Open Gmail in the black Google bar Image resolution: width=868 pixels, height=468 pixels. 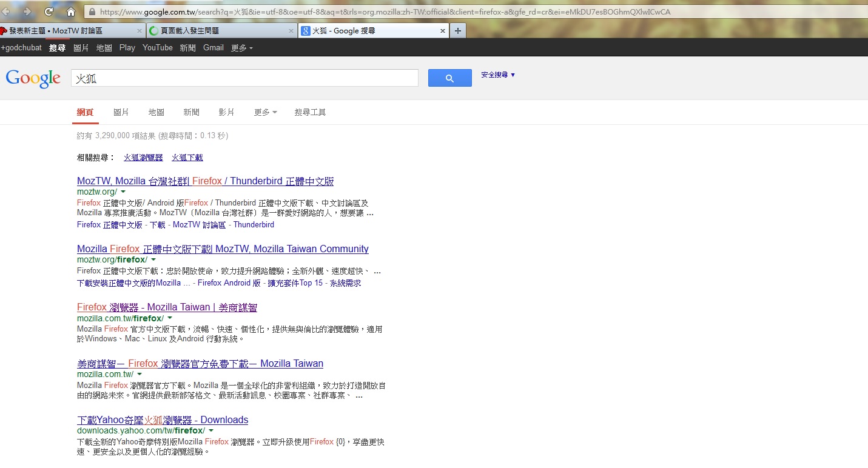point(214,48)
